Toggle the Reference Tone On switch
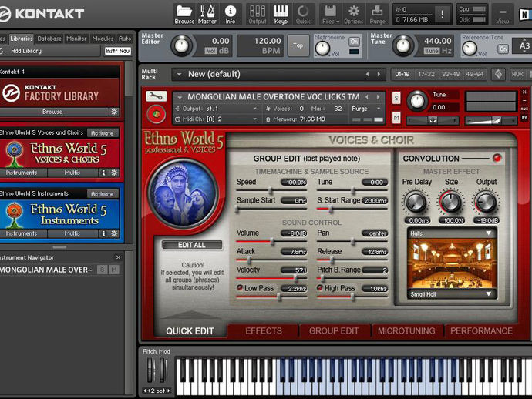Image resolution: width=532 pixels, height=399 pixels. pos(503,49)
